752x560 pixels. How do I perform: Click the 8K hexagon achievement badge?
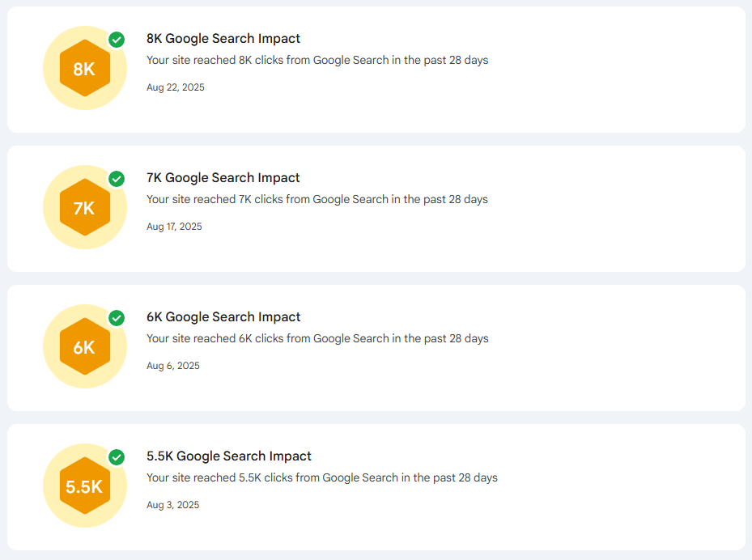pyautogui.click(x=84, y=68)
